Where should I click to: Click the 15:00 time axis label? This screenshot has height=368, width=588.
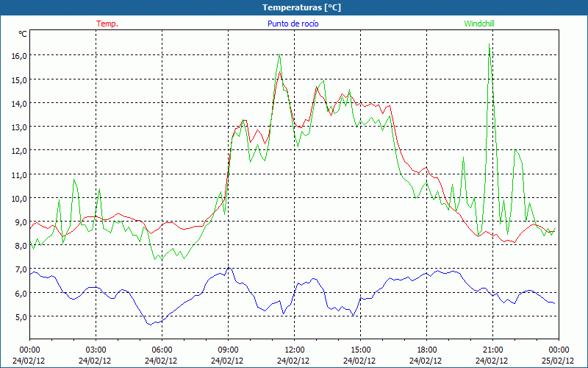[360, 350]
